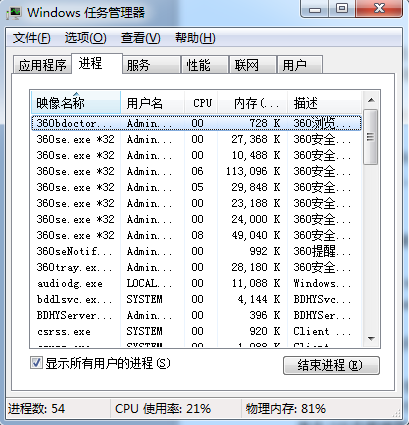This screenshot has width=409, height=425.
Task: Select the 360bdoctor process row
Action: 196,123
